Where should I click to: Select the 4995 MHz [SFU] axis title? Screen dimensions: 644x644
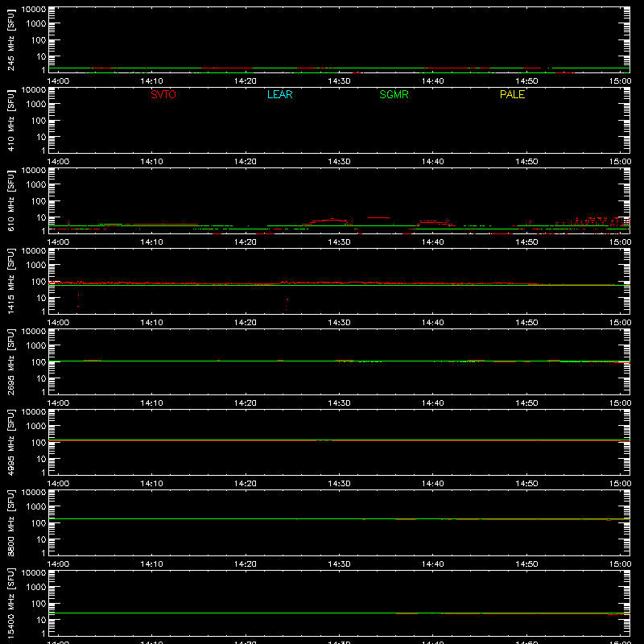click(x=10, y=442)
